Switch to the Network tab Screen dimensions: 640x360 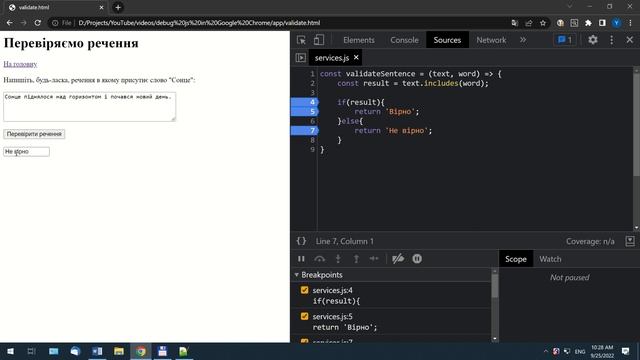491,40
